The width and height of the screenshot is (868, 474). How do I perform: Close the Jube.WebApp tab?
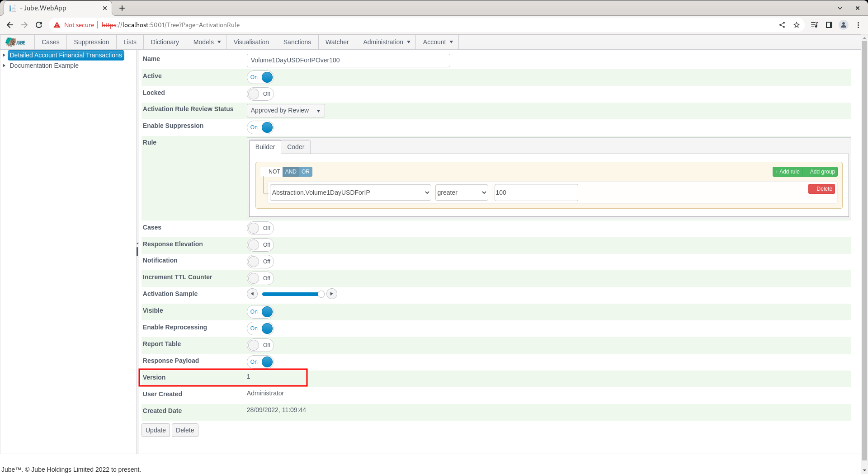(x=104, y=8)
